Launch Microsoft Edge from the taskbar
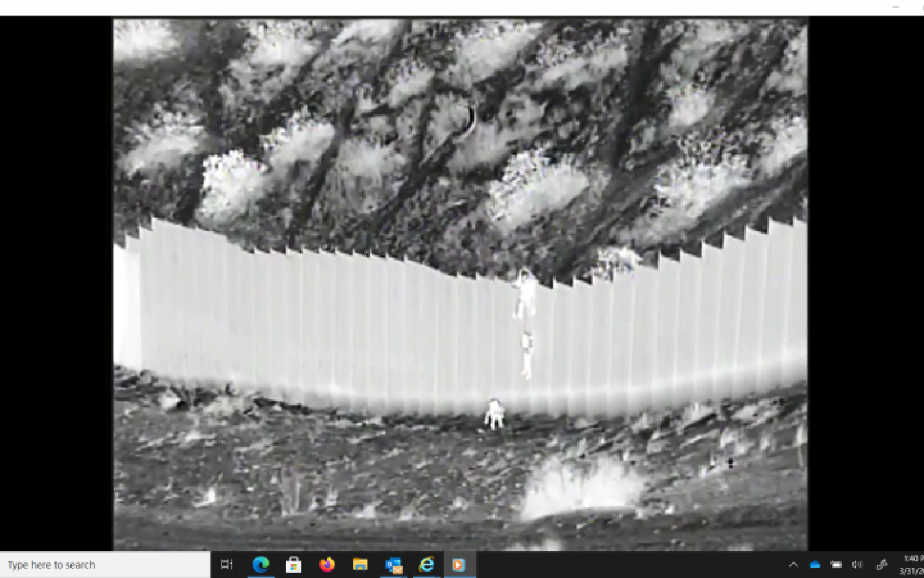This screenshot has height=578, width=924. tap(260, 565)
